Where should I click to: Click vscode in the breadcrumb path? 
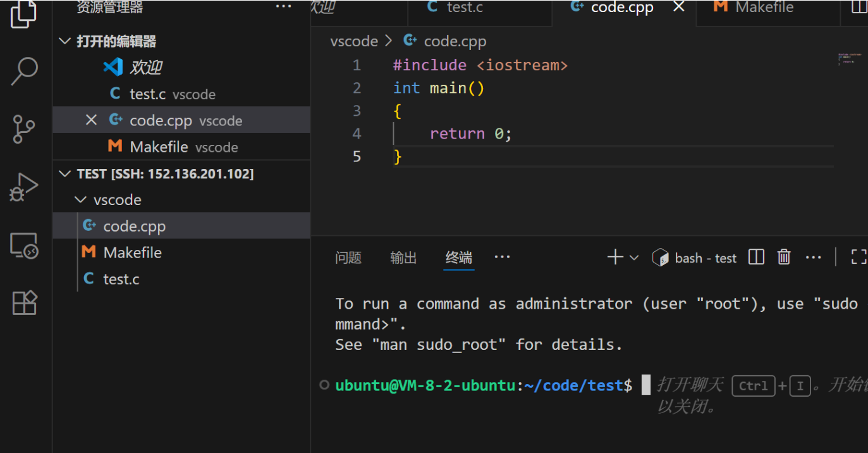point(354,41)
